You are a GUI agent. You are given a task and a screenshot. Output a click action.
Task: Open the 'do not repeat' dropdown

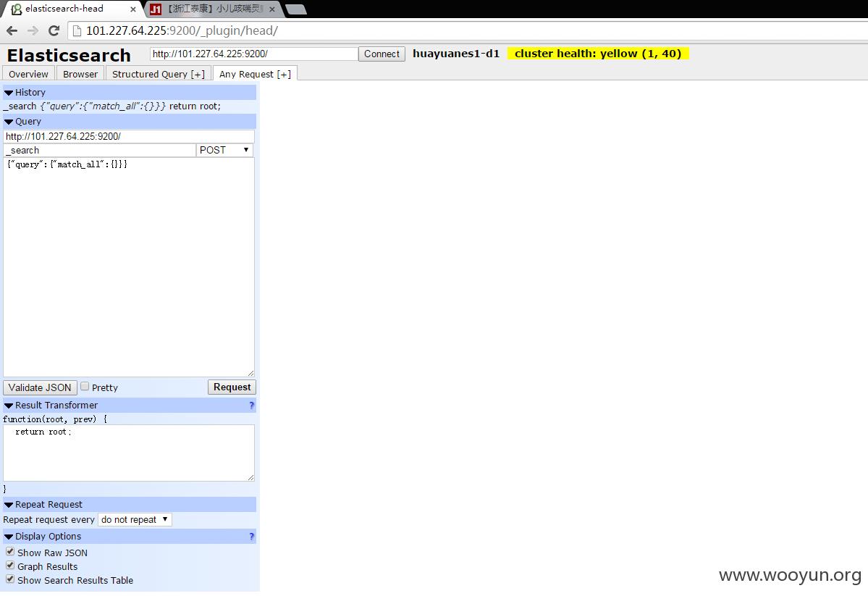[135, 519]
